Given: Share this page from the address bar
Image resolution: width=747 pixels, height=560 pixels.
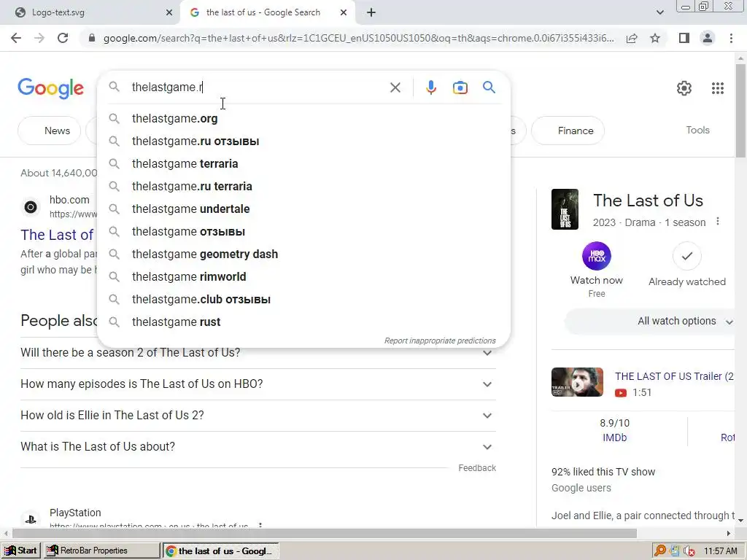Looking at the screenshot, I should pyautogui.click(x=632, y=38).
